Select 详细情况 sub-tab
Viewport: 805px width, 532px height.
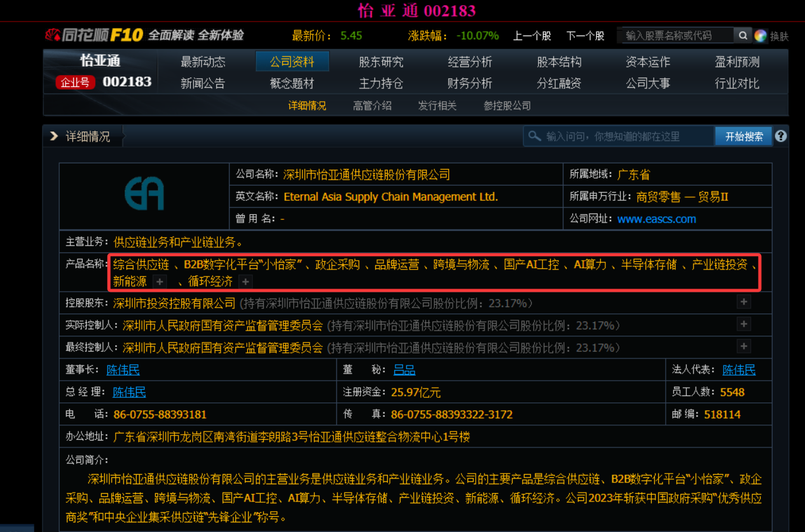307,106
